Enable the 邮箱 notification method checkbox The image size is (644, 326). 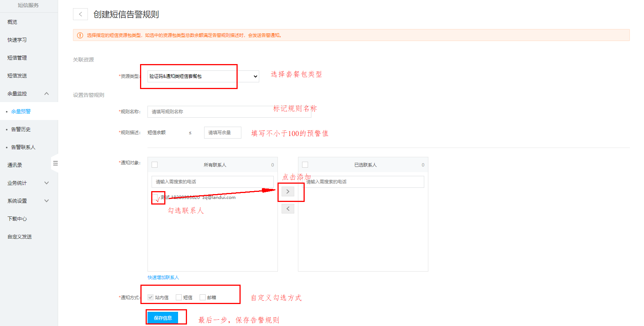[203, 297]
